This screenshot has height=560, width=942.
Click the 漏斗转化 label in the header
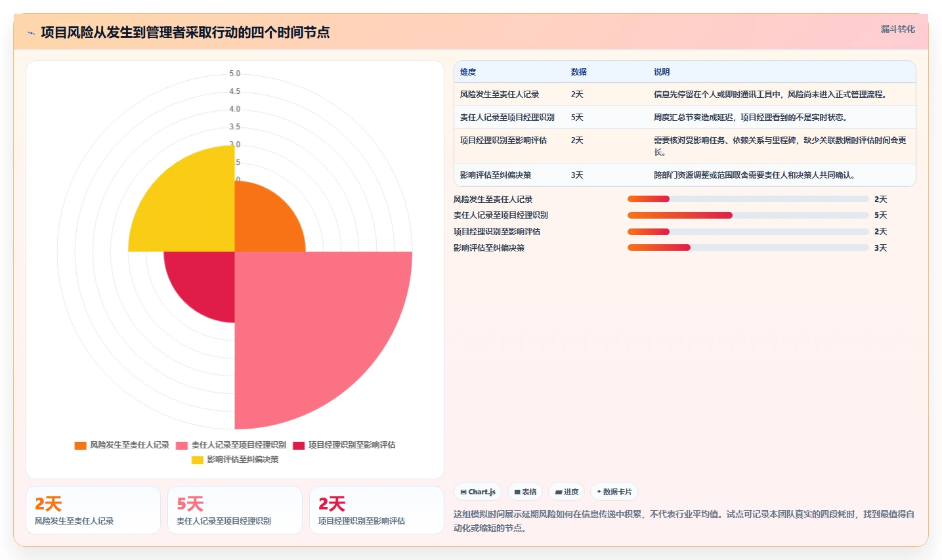(897, 29)
